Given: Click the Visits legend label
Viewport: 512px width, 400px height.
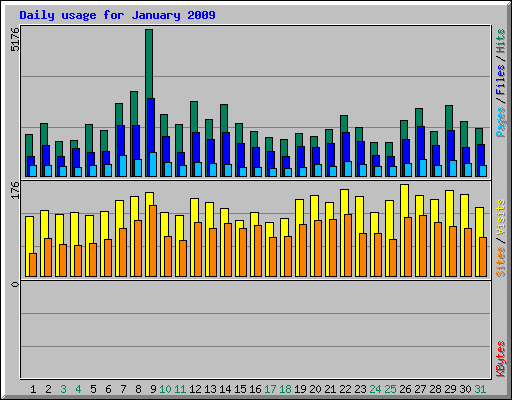Looking at the screenshot, I should [x=501, y=217].
